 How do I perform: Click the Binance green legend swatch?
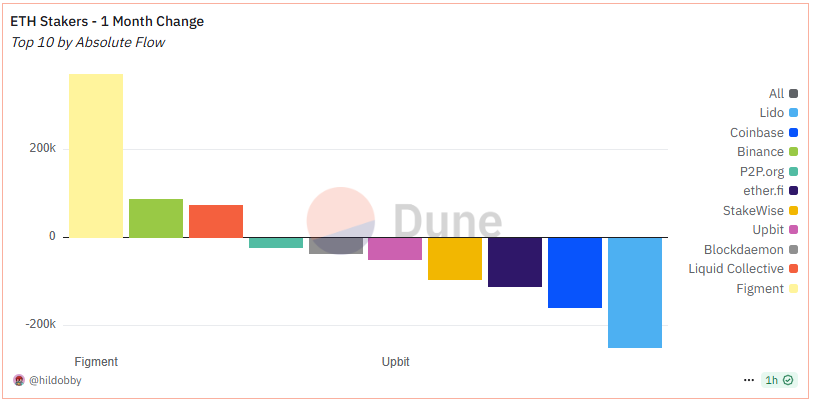(793, 152)
